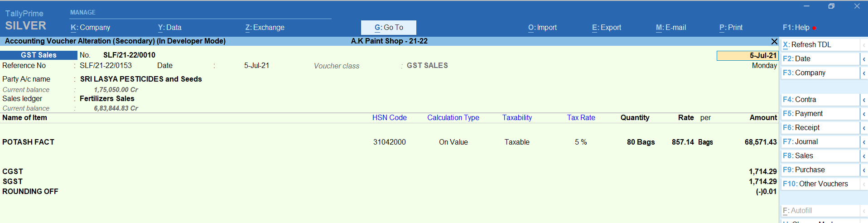Viewport: 868px width, 223px height.
Task: Select F6: Receipt voucher type
Action: coord(820,127)
